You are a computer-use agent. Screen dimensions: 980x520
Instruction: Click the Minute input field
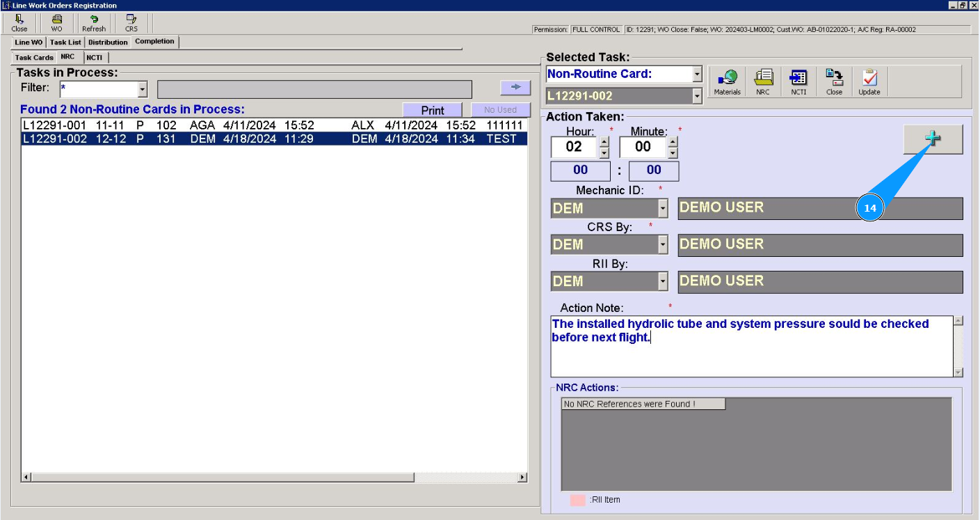[x=643, y=147]
